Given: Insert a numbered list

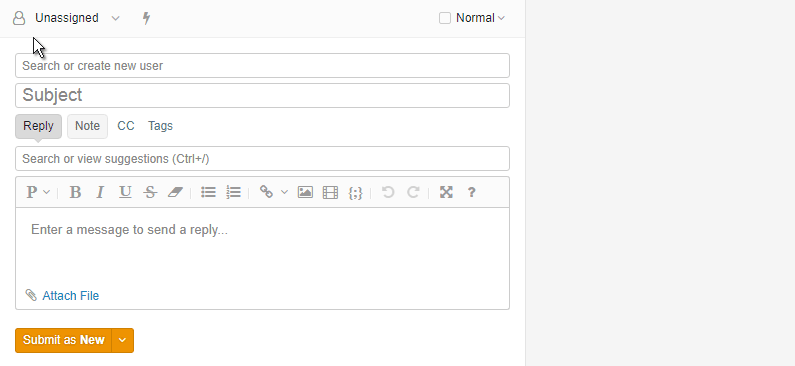Looking at the screenshot, I should tap(233, 192).
